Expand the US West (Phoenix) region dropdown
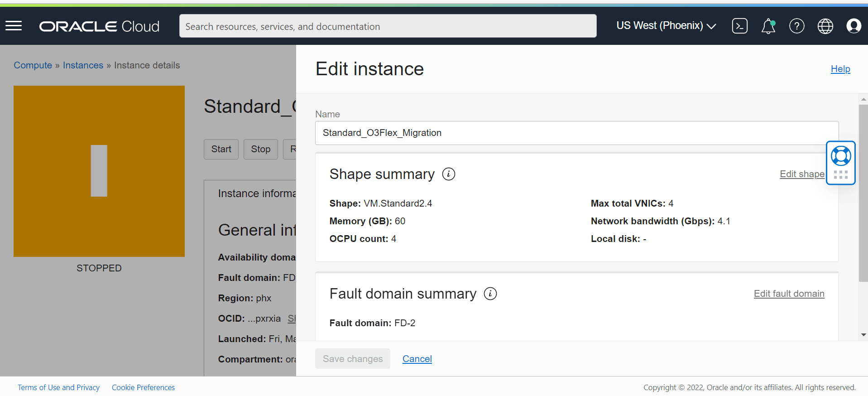The image size is (868, 396). (666, 26)
